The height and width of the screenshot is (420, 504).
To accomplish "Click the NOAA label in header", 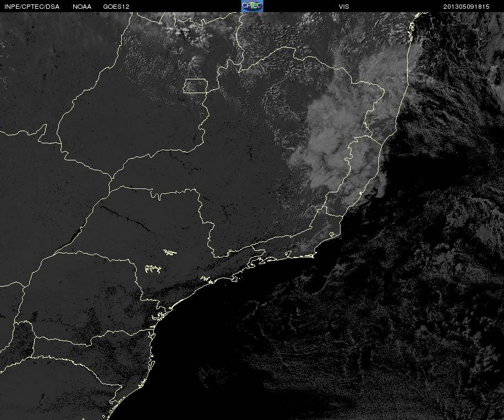I will (82, 7).
